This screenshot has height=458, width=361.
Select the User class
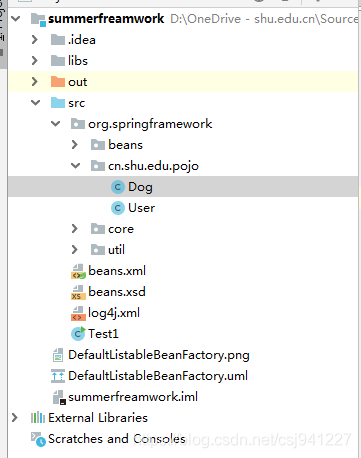point(141,208)
